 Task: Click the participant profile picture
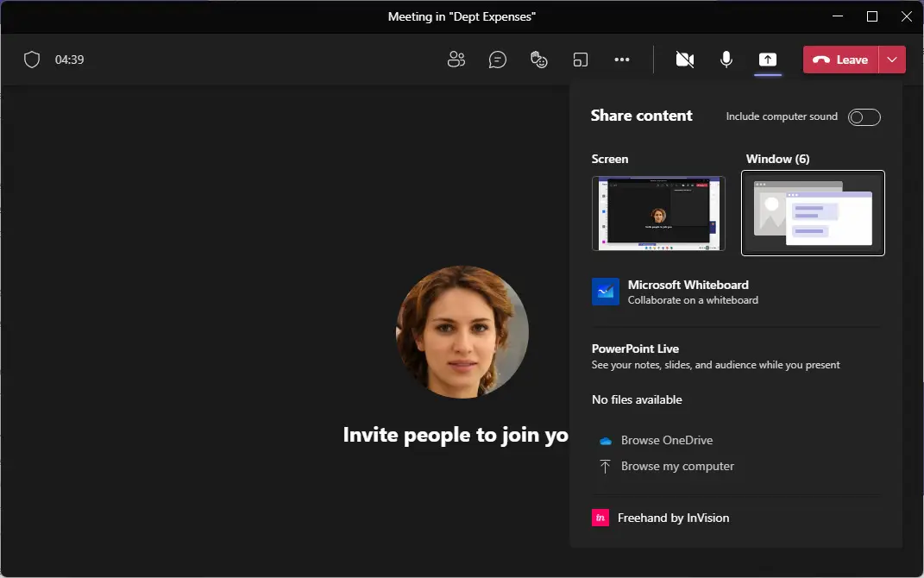462,332
